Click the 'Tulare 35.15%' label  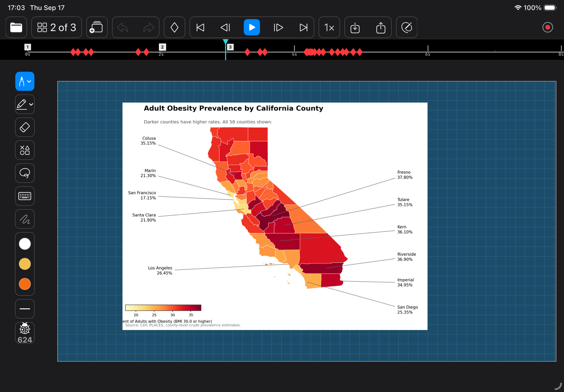[405, 202]
